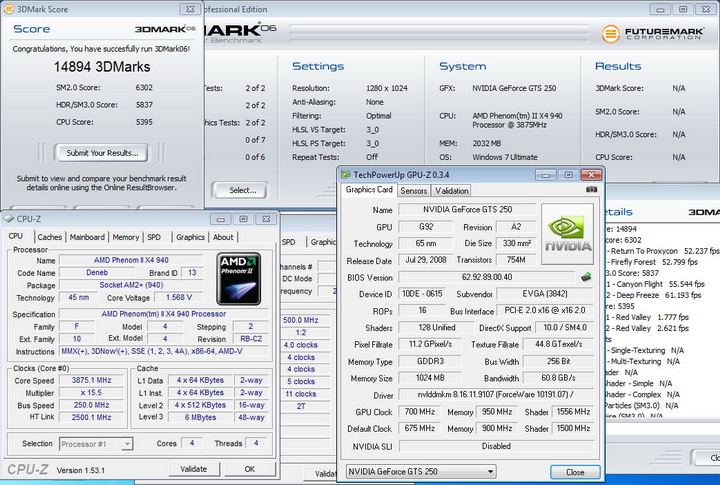Image resolution: width=720 pixels, height=485 pixels.
Task: Select the SPD tab in CPU-Z
Action: tap(154, 237)
